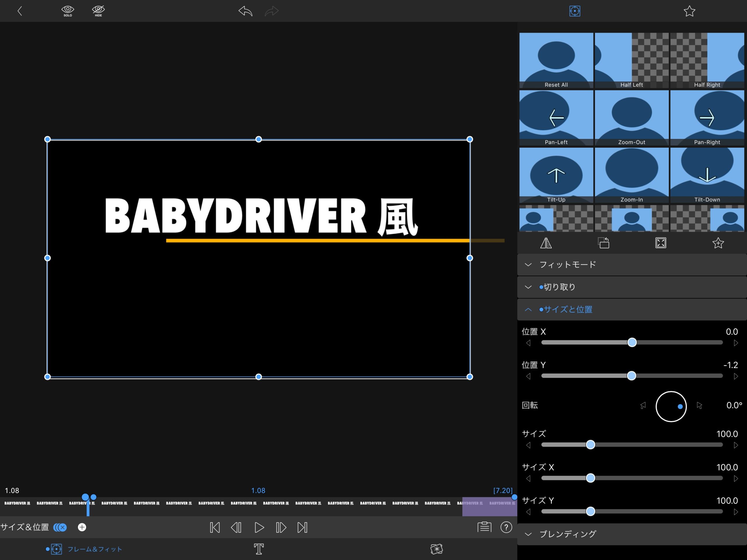Switch to the Text tab at the bottom
747x560 pixels.
pos(259,549)
